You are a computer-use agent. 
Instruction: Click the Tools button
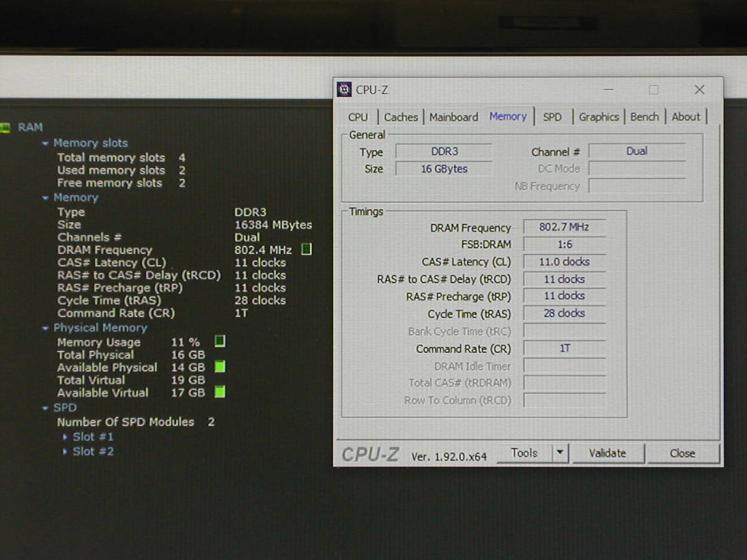tap(524, 453)
